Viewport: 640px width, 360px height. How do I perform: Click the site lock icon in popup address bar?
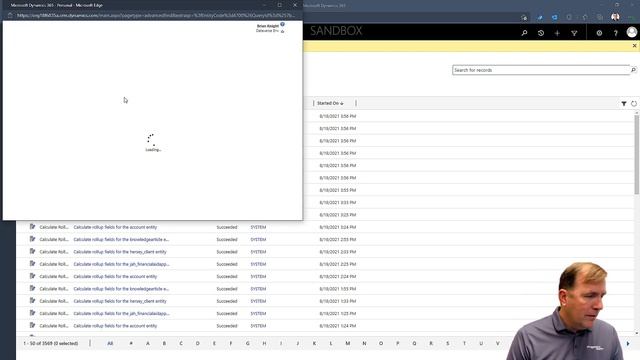(10, 16)
